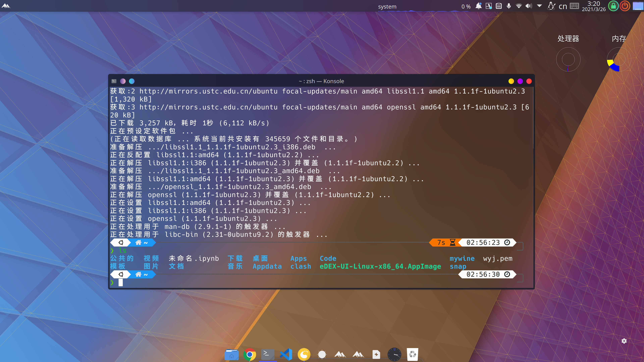644x362 pixels.
Task: Click the red power leave button
Action: (x=625, y=6)
